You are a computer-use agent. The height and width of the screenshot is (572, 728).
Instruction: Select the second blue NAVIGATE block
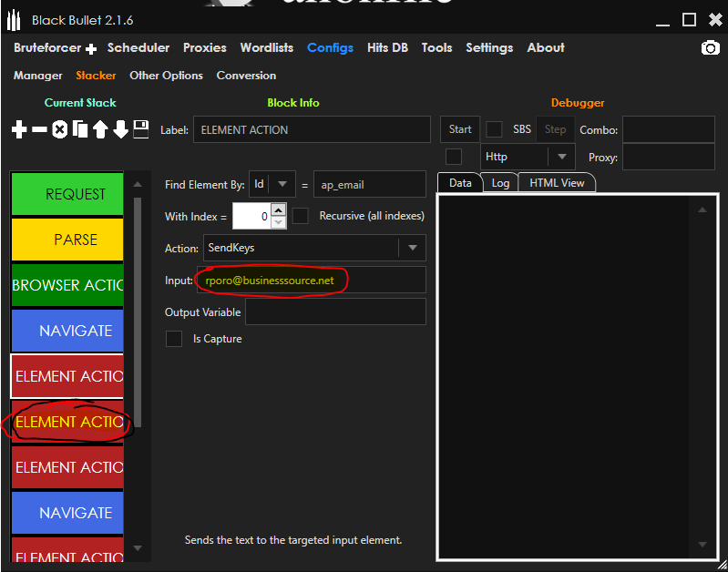point(67,512)
